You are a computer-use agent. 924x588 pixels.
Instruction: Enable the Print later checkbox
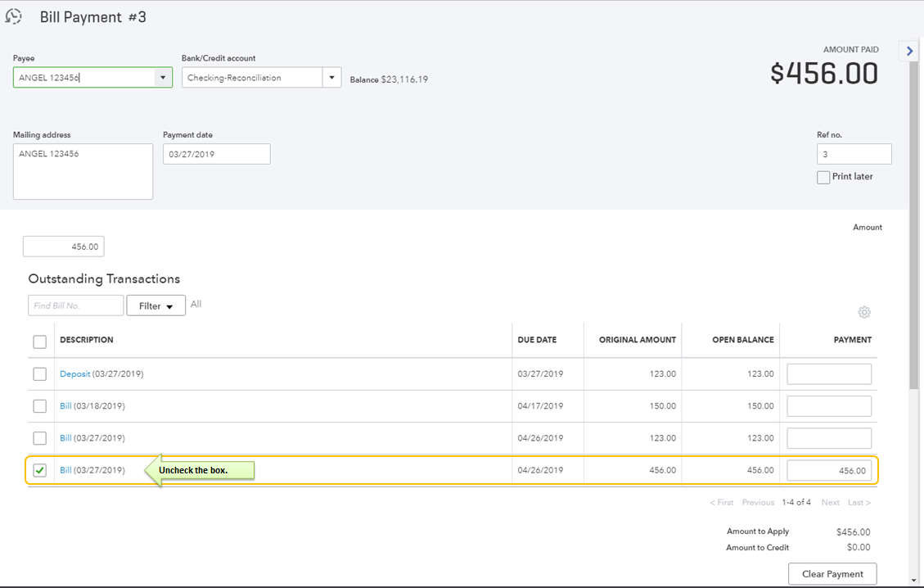click(823, 177)
